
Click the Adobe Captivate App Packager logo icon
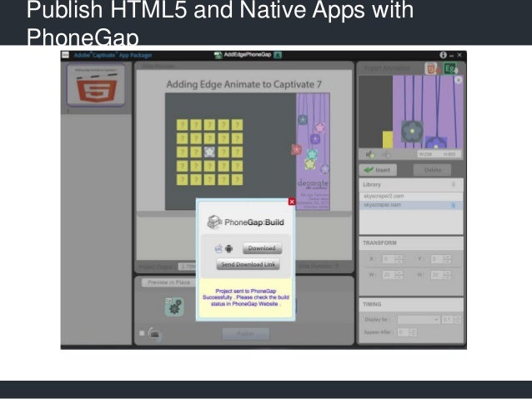(x=66, y=55)
